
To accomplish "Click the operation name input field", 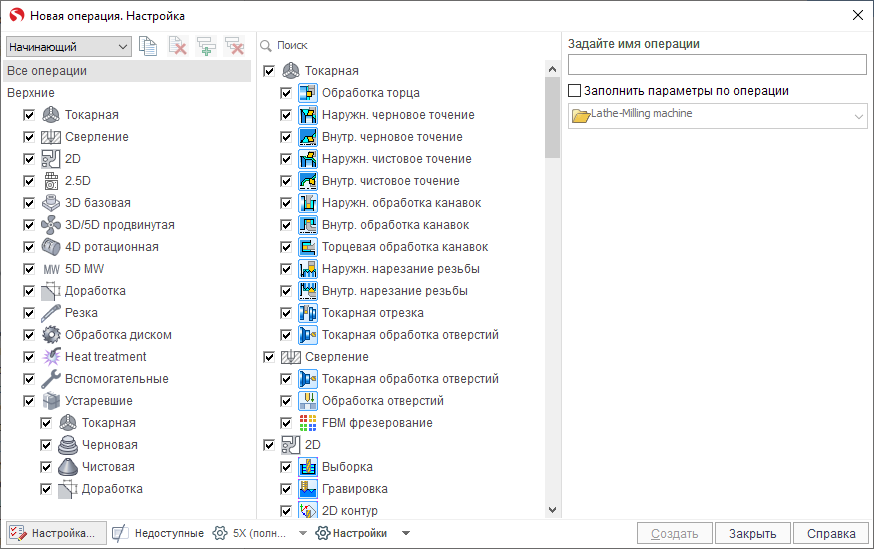I will point(717,65).
